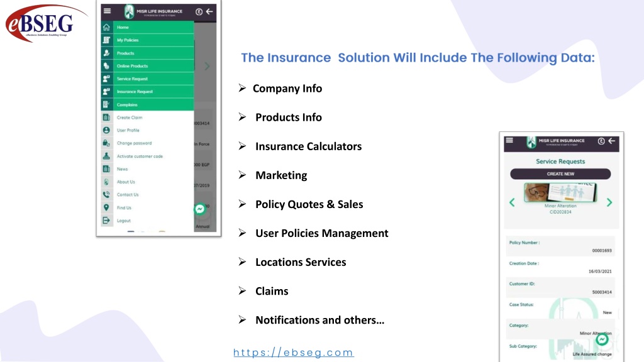Tap the back arrow in the Service Requests phone
The image size is (644, 362).
611,141
